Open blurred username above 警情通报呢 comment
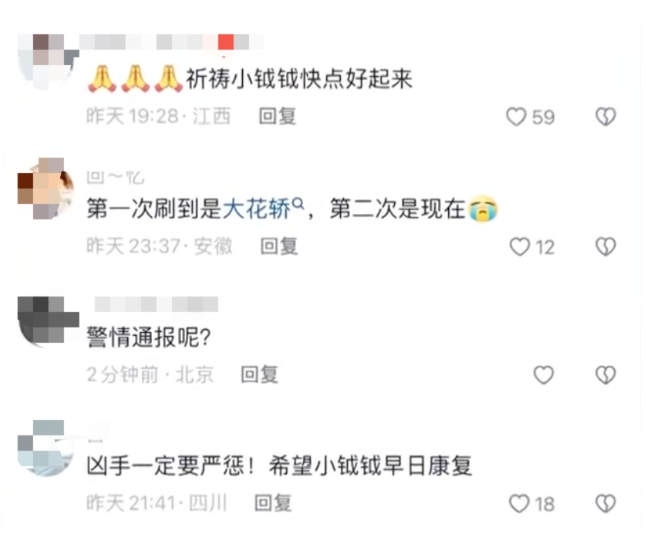Viewport: 648px width, 556px height. (x=156, y=304)
